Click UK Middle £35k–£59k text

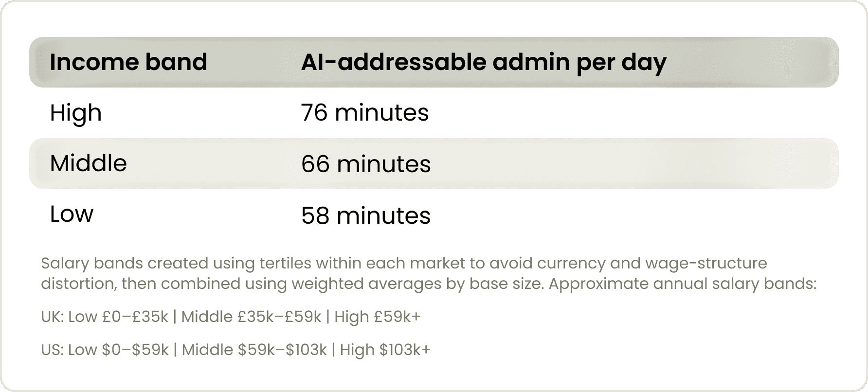(251, 317)
